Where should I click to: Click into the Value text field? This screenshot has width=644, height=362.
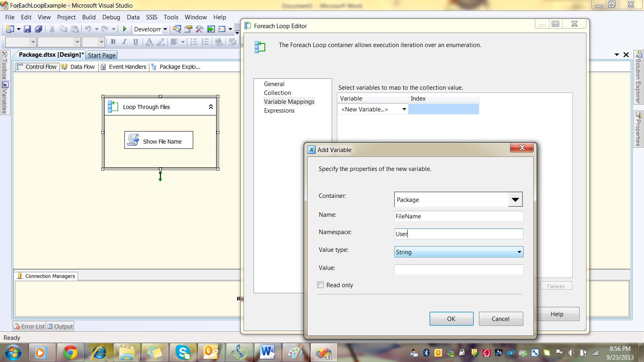click(458, 269)
